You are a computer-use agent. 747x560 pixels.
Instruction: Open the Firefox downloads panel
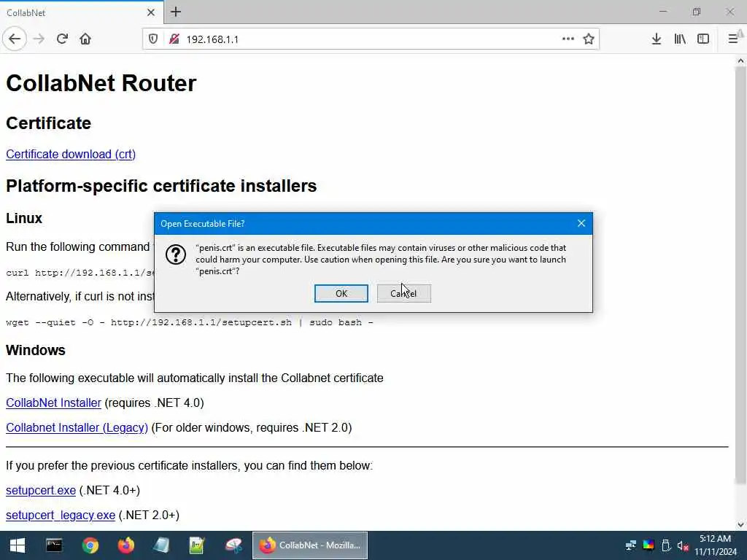(656, 39)
